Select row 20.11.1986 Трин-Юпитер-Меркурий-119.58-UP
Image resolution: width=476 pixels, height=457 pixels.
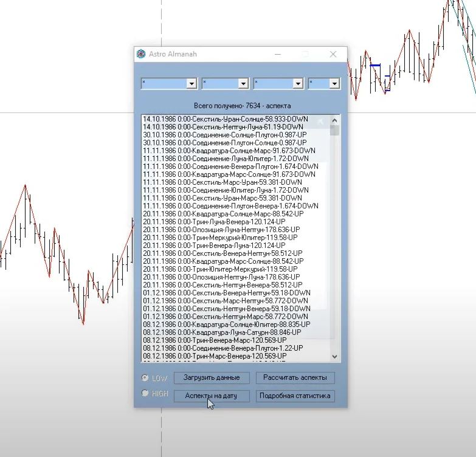click(236, 269)
